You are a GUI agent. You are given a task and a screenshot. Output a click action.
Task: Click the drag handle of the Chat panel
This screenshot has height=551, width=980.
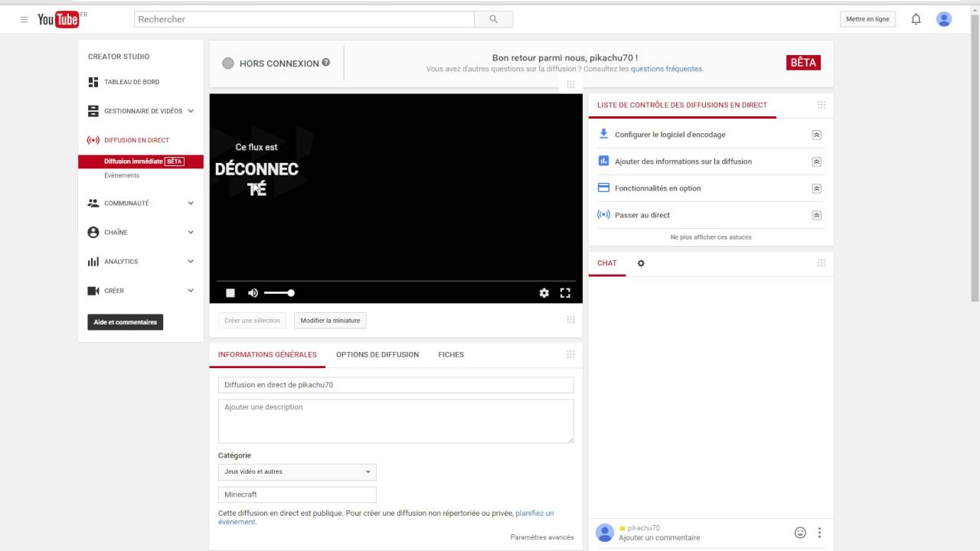[x=822, y=263]
